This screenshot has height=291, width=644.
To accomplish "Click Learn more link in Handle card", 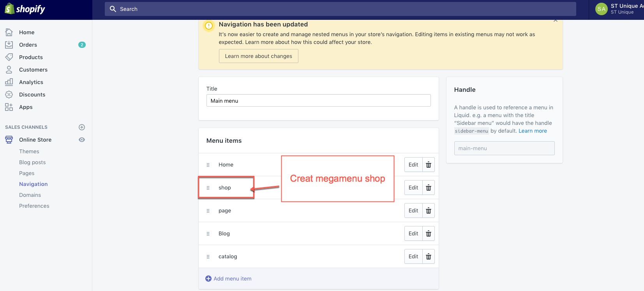I will [x=533, y=131].
